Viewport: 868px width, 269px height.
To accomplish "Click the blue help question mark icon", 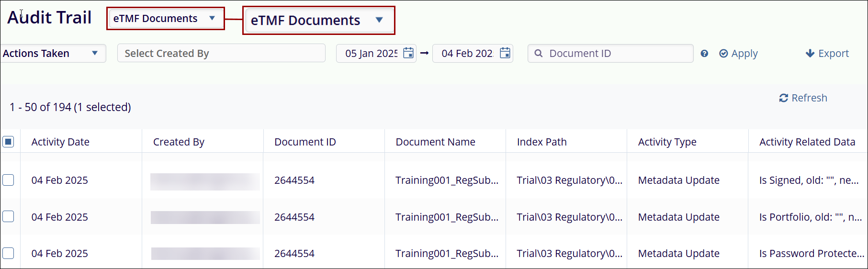I will click(704, 54).
